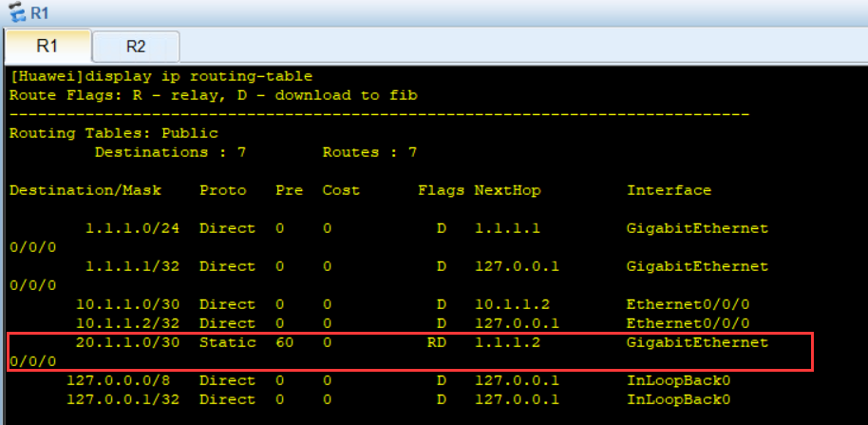Image resolution: width=868 pixels, height=425 pixels.
Task: Click destination 1.1.1.1/32
Action: [132, 266]
